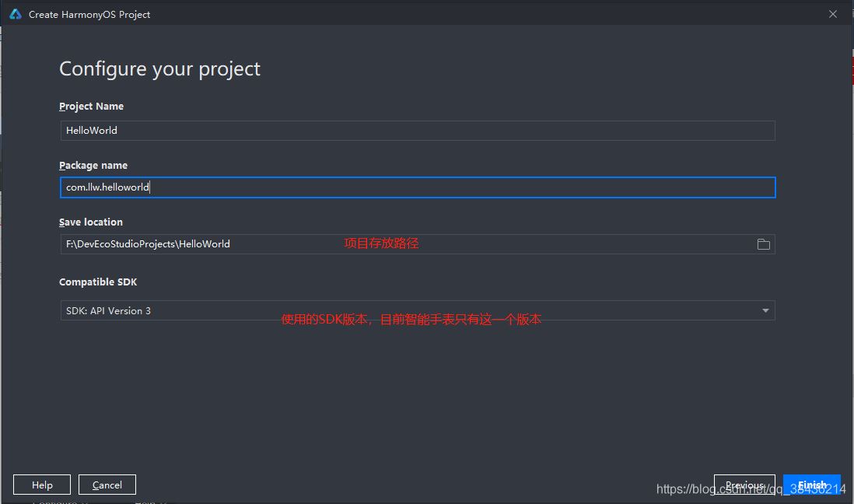Click the 'Configure your project' heading
The height and width of the screenshot is (504, 854).
(x=159, y=69)
